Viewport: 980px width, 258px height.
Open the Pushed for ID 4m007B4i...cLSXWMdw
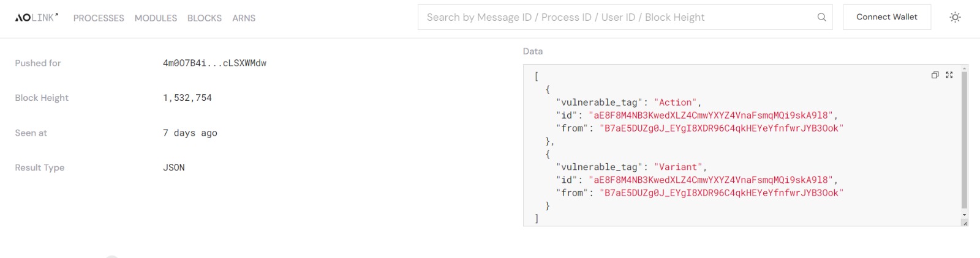tap(214, 63)
